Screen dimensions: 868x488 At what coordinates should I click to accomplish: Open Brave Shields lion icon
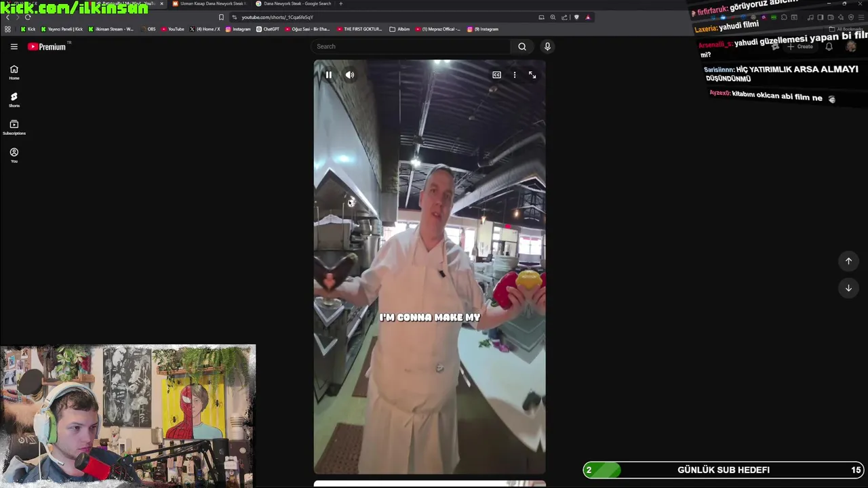tap(576, 17)
